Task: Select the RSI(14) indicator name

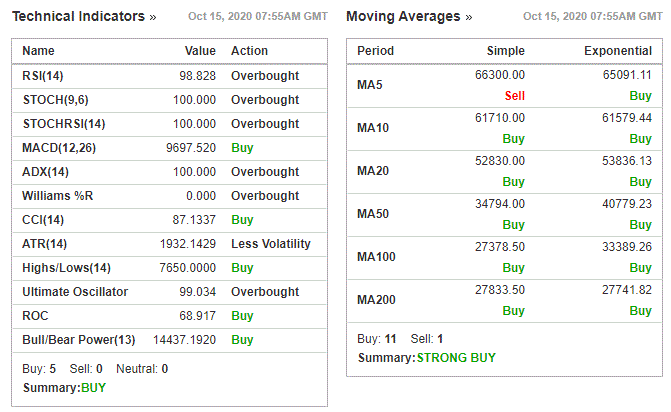Action: pyautogui.click(x=43, y=76)
